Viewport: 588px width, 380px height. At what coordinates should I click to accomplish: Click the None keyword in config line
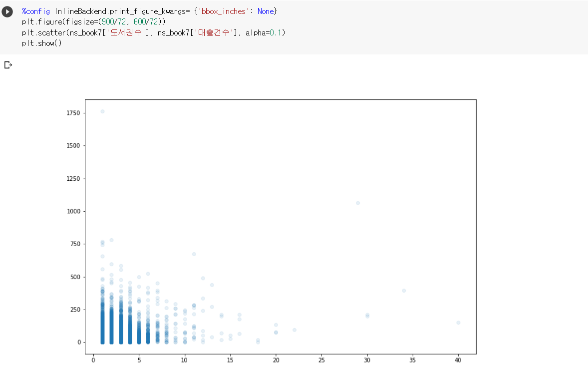(266, 11)
